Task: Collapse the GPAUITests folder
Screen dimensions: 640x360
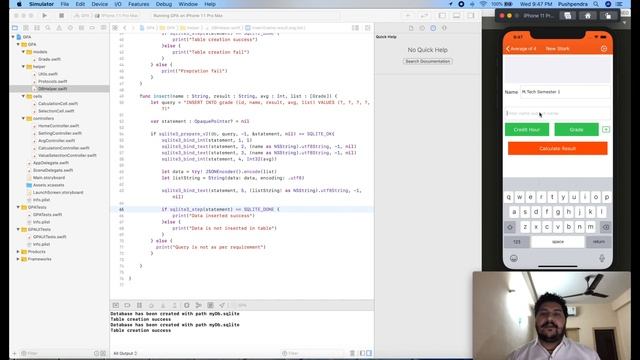Action: 18,229
